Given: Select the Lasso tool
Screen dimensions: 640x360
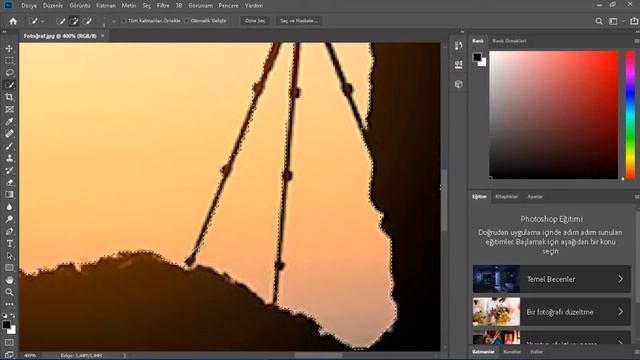Looking at the screenshot, I should click(9, 73).
